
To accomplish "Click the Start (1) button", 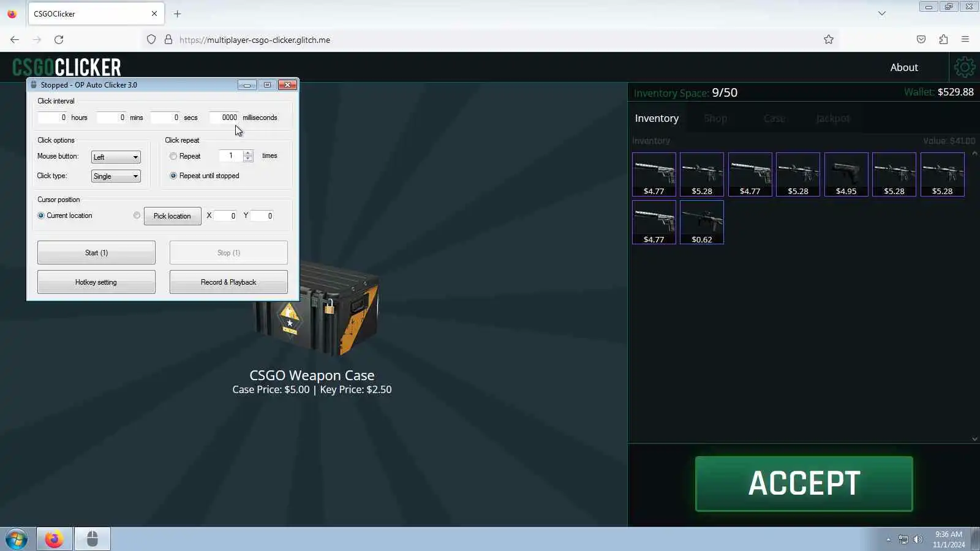I will pyautogui.click(x=96, y=253).
